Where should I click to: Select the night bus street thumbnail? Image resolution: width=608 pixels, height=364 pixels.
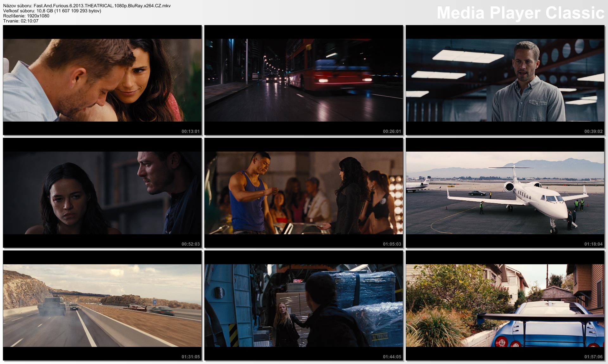(303, 80)
